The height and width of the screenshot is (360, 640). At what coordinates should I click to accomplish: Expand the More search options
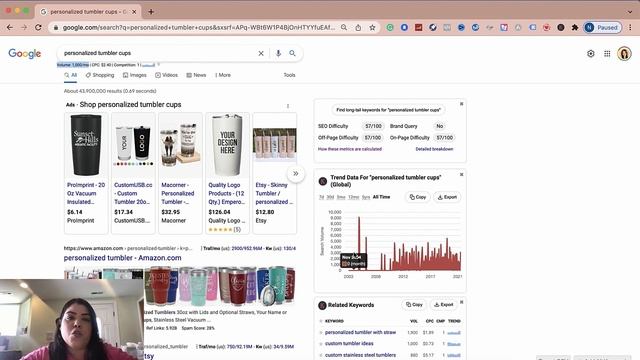[x=223, y=75]
